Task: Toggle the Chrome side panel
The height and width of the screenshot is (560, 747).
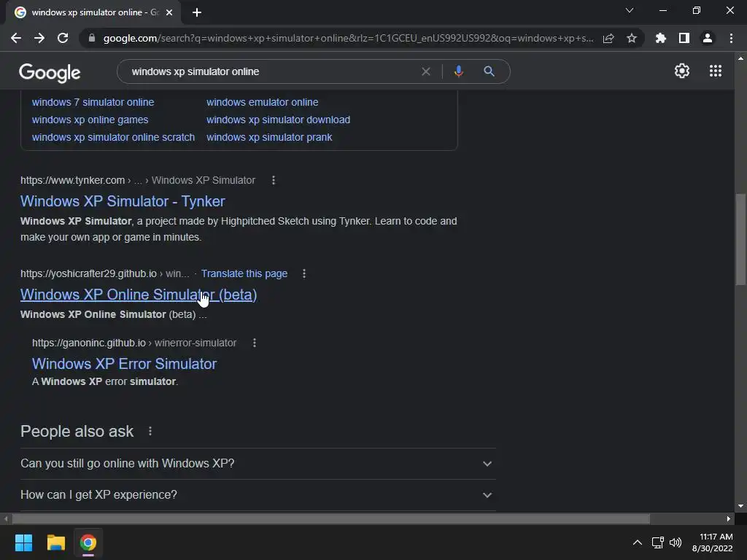Action: (x=684, y=38)
